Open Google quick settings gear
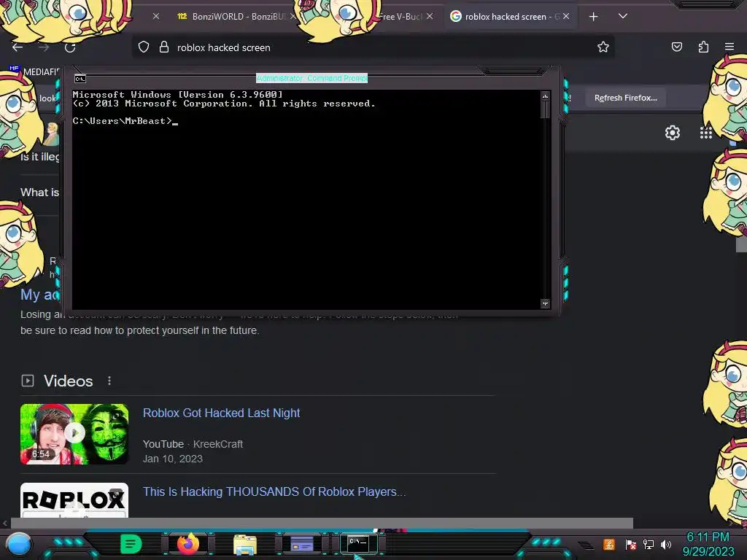747x560 pixels. [x=672, y=133]
